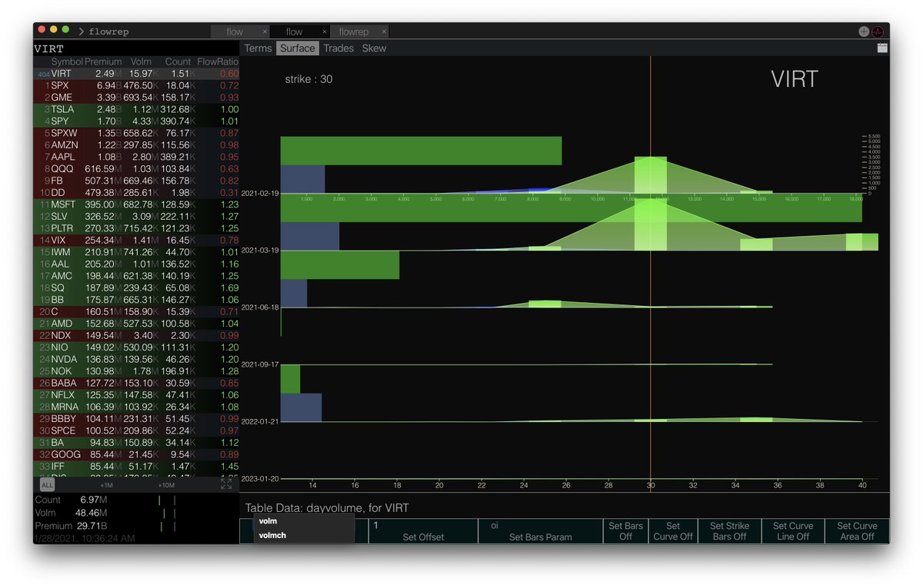Image resolution: width=923 pixels, height=588 pixels.
Task: Sort by Count column header
Action: (x=178, y=61)
